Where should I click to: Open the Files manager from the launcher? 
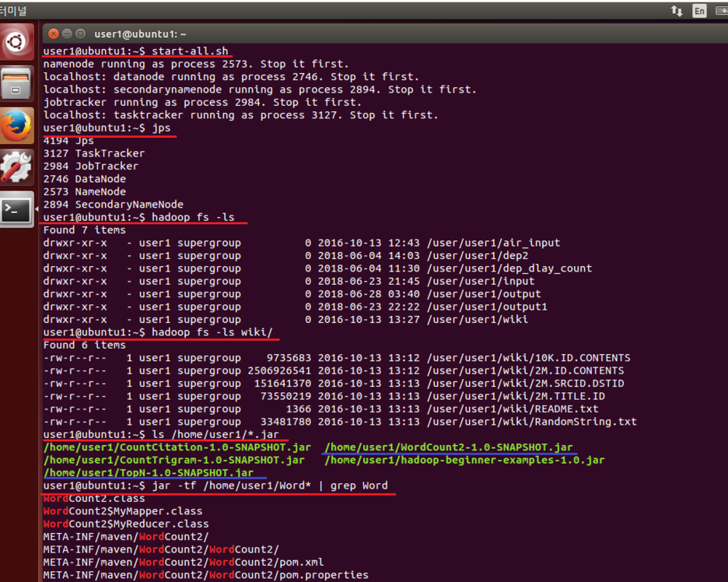tap(16, 83)
